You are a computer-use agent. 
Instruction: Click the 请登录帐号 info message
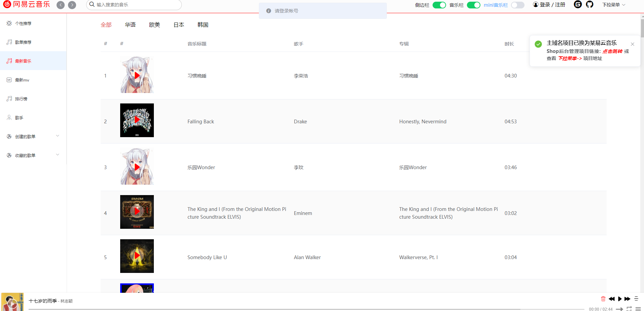[x=323, y=11]
